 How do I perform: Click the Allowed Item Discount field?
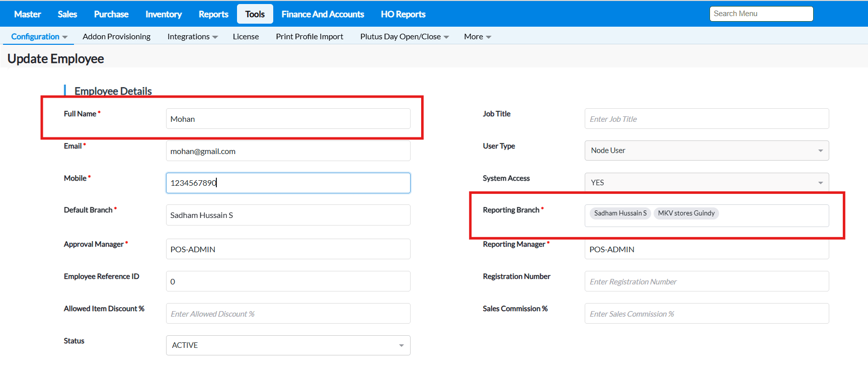click(288, 314)
